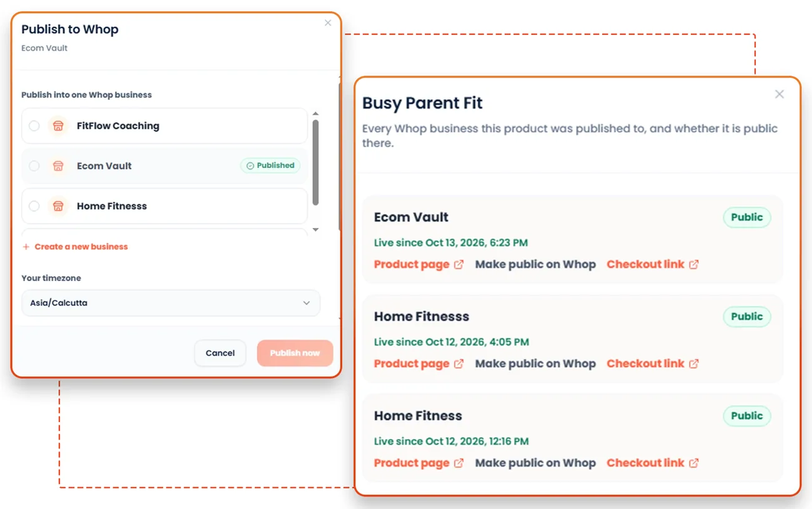The image size is (812, 509).
Task: Open Checkout link for Ecom Vault
Action: [646, 264]
